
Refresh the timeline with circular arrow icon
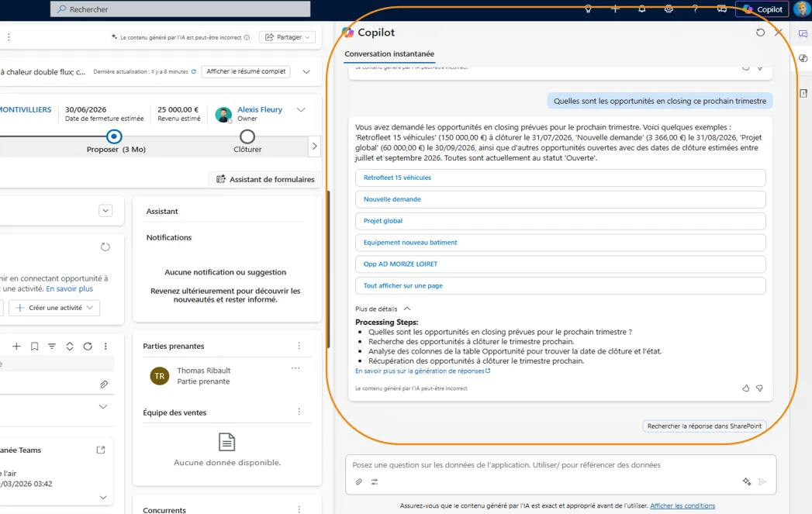(88, 347)
